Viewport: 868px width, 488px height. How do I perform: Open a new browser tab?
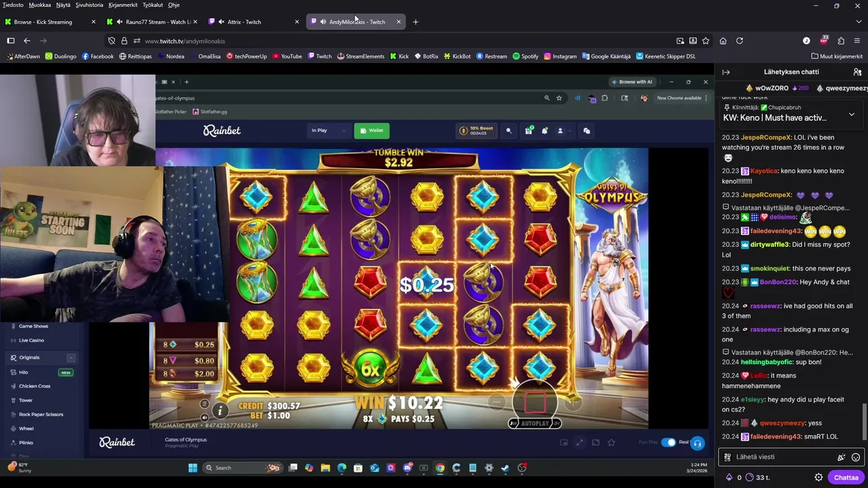click(x=416, y=22)
